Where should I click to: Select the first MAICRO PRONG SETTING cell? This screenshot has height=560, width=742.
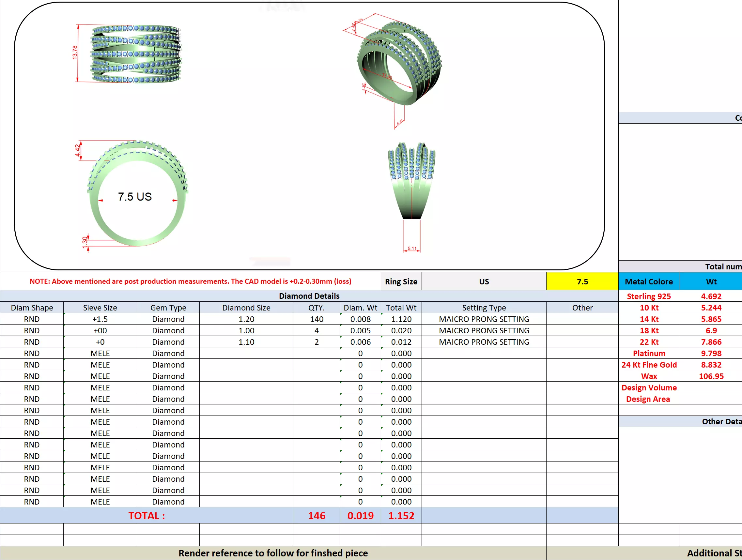click(x=484, y=319)
